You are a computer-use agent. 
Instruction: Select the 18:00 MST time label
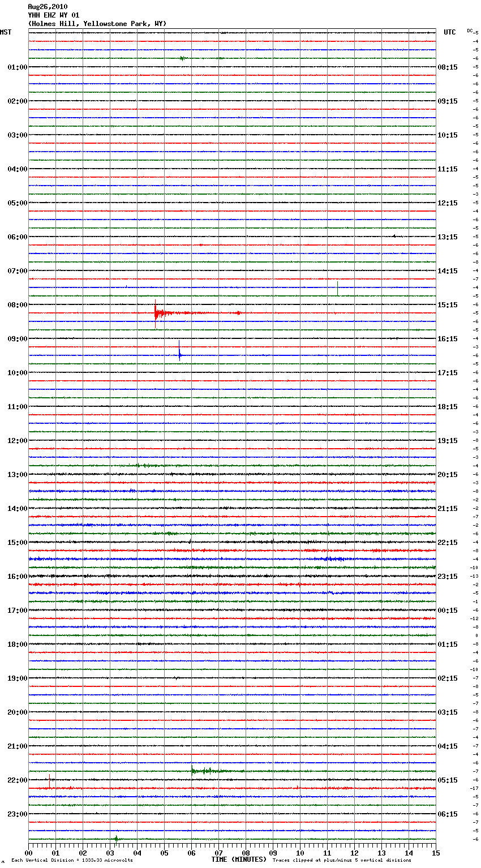point(18,644)
